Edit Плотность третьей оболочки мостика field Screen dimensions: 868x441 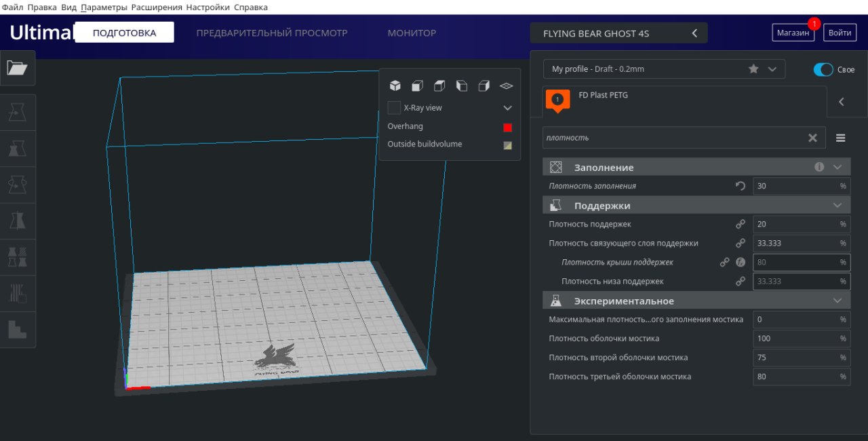click(801, 376)
